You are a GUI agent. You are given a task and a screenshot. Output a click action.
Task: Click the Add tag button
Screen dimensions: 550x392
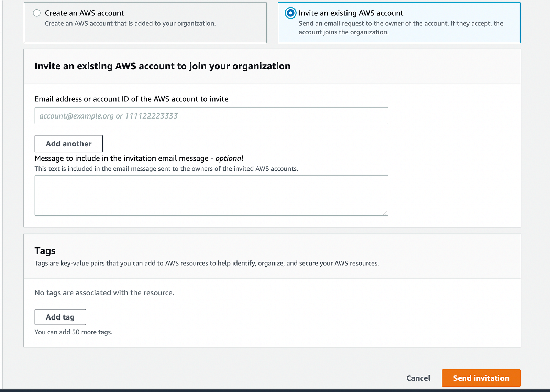click(x=60, y=317)
